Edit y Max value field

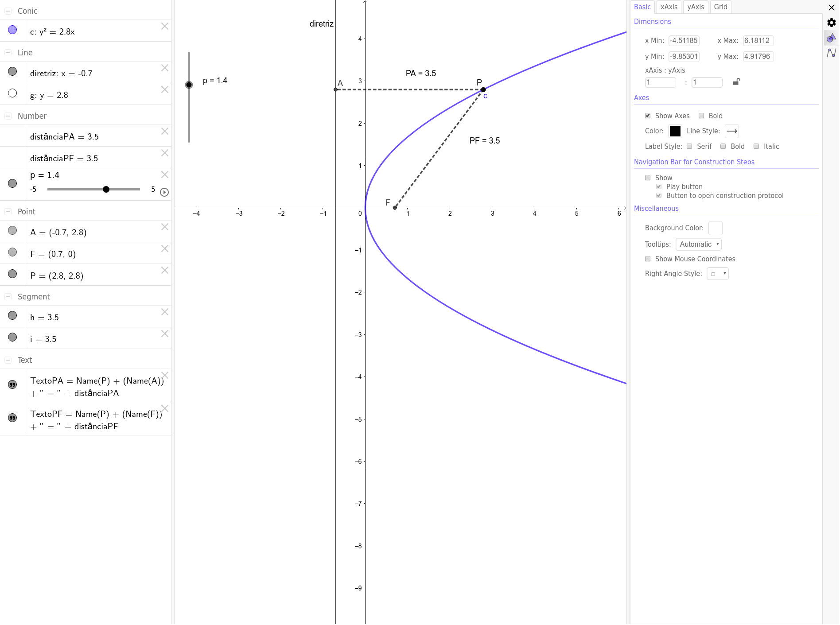tap(758, 57)
